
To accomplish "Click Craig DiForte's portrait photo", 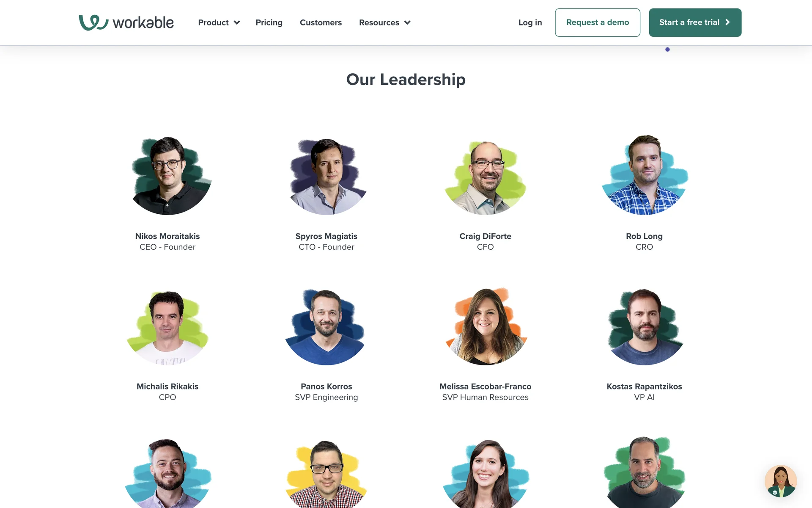I will (x=486, y=177).
